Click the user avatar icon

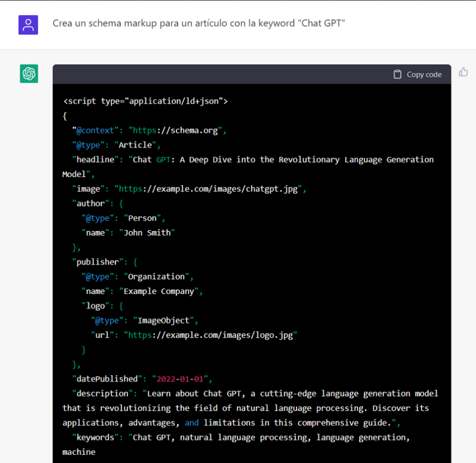[x=28, y=25]
